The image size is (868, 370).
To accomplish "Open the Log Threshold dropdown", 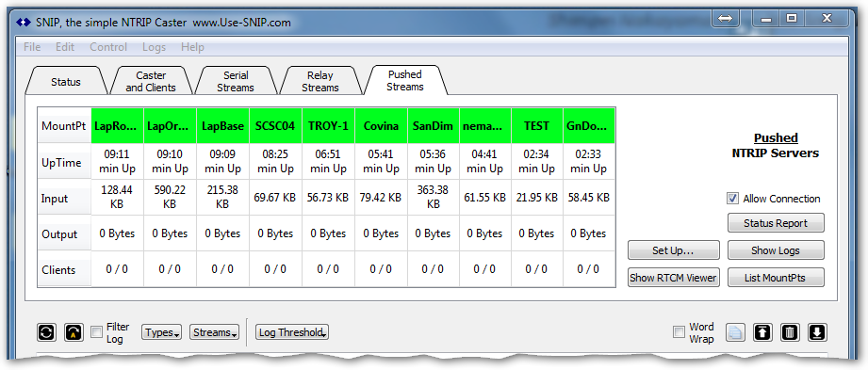I will pyautogui.click(x=292, y=332).
